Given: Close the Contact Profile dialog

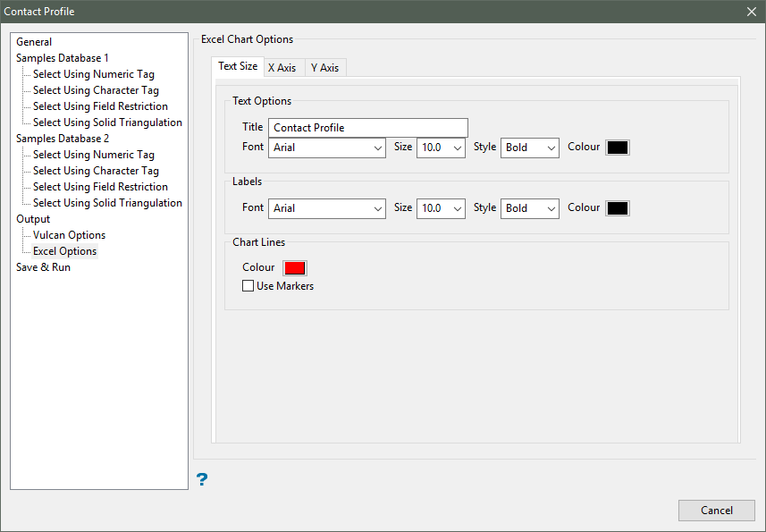Looking at the screenshot, I should click(x=751, y=12).
